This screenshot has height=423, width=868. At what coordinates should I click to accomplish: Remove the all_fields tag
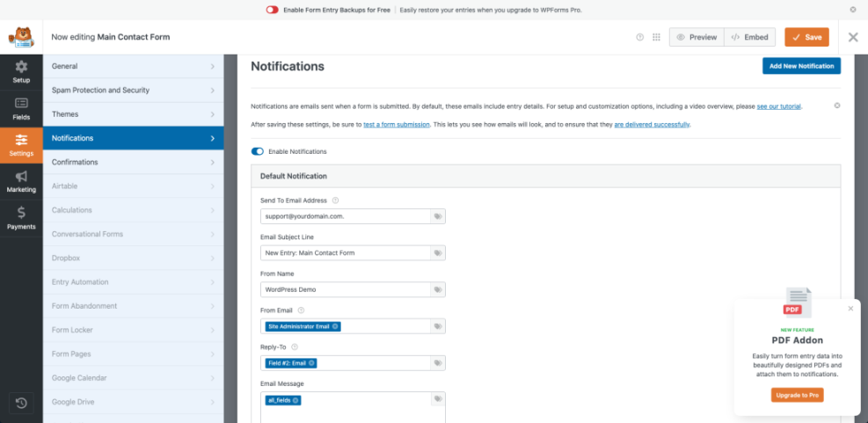point(295,400)
